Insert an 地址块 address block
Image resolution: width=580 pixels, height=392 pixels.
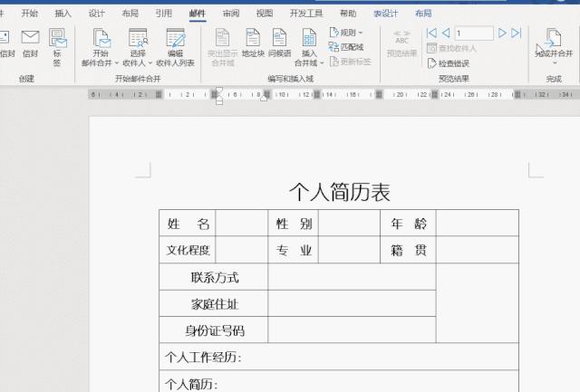[x=253, y=43]
